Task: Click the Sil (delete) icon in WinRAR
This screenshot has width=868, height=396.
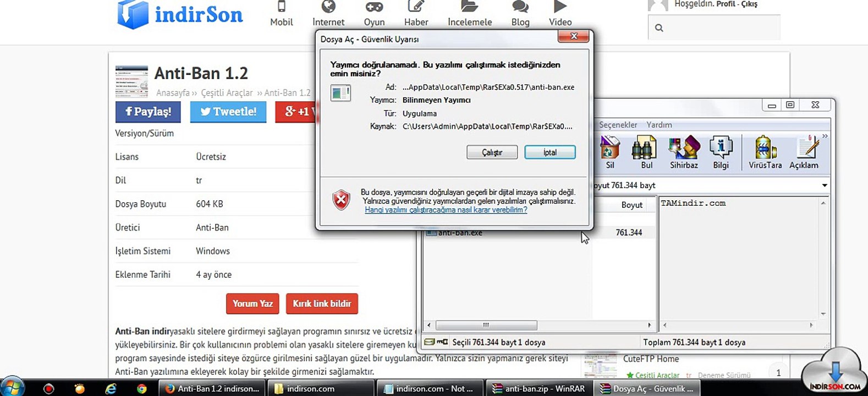Action: [x=609, y=152]
